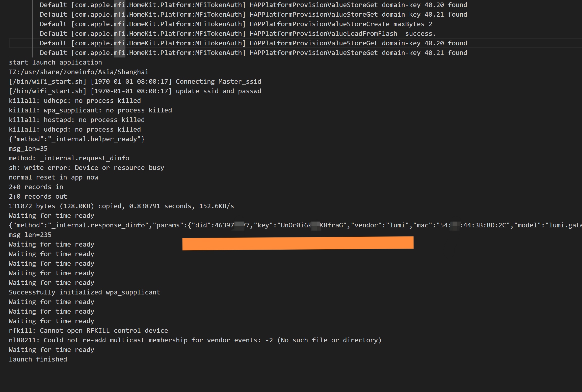Click the '131072 bytes (128.0KB) copied' line

(x=121, y=206)
